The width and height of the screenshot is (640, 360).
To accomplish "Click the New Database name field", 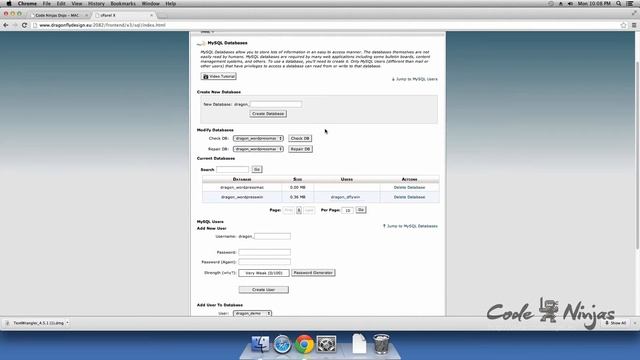I will pyautogui.click(x=276, y=104).
